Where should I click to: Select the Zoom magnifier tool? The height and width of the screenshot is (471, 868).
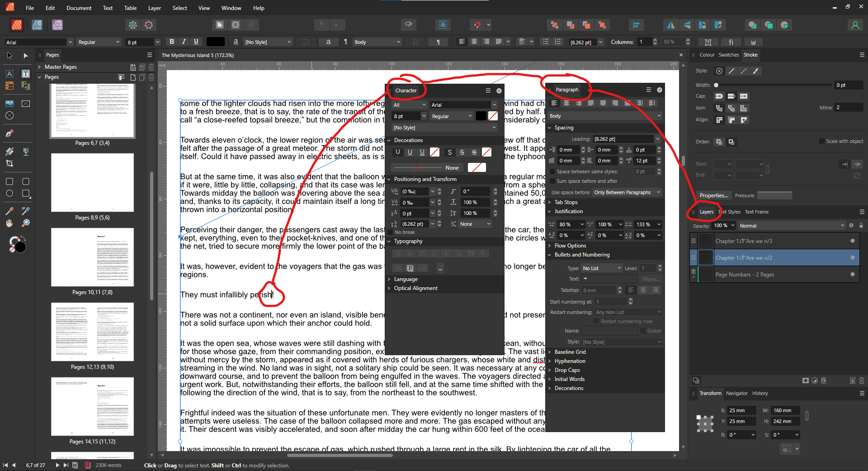26,223
